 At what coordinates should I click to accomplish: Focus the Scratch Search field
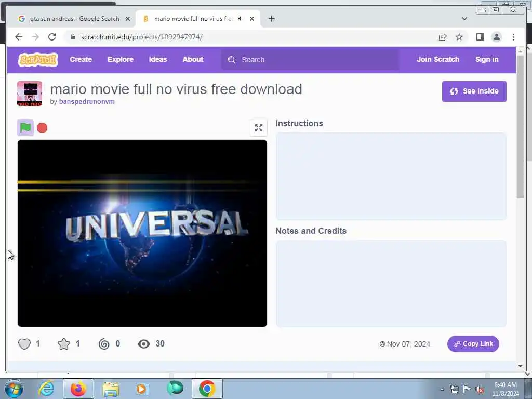coord(310,60)
